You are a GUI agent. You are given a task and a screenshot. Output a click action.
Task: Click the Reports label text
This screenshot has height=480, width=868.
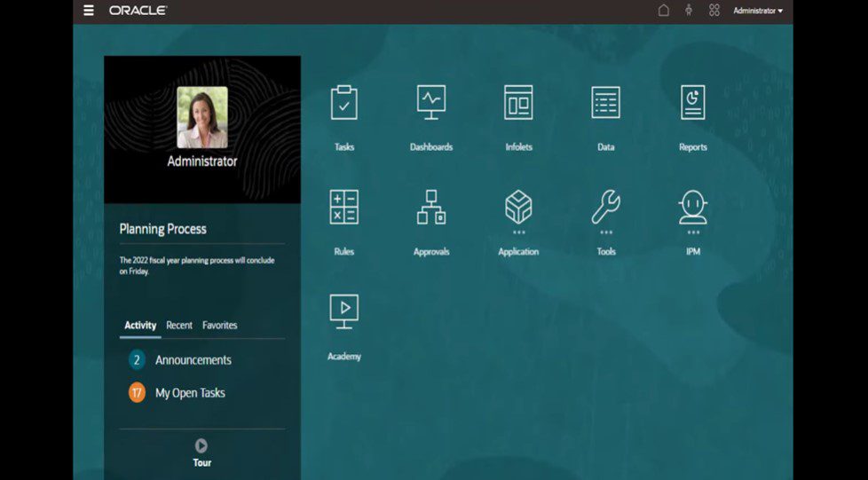point(693,147)
